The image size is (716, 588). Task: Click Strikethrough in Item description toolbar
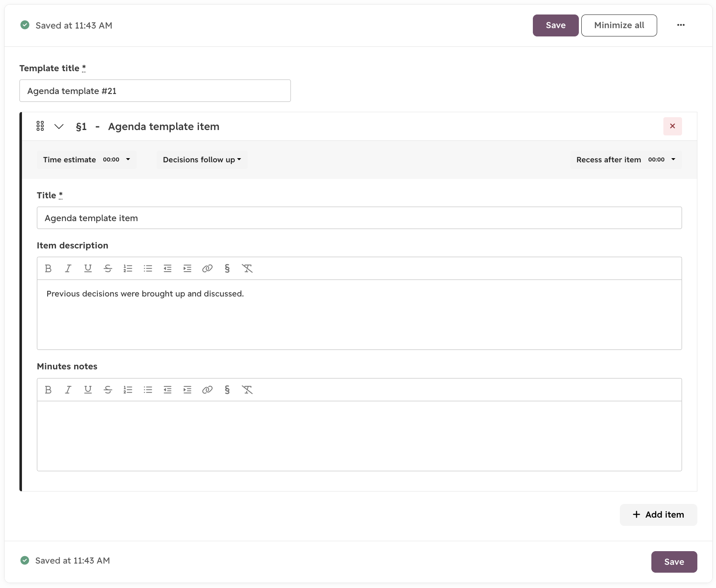108,268
